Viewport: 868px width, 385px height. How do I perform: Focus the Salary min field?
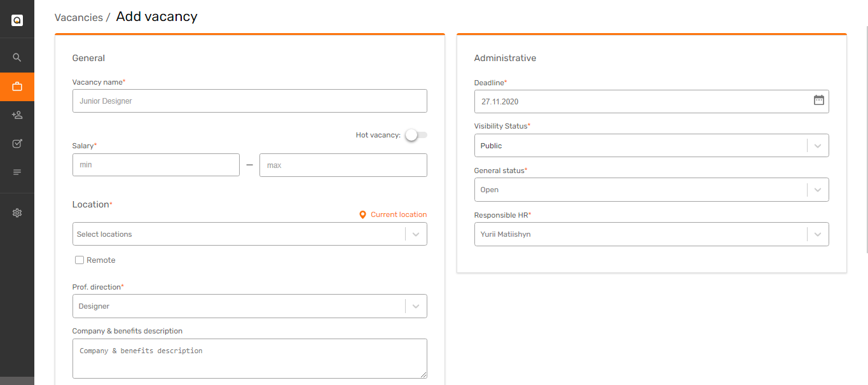click(x=156, y=165)
